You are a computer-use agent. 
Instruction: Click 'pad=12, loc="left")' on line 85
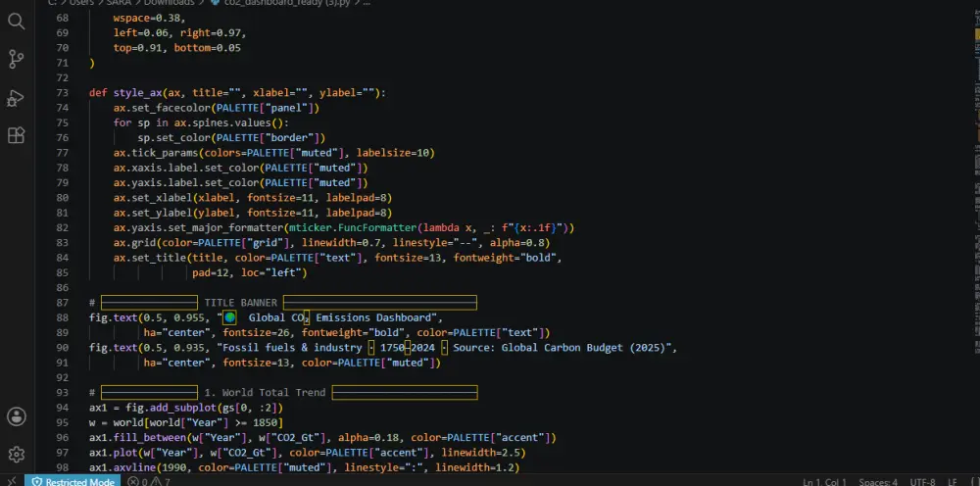(x=249, y=272)
